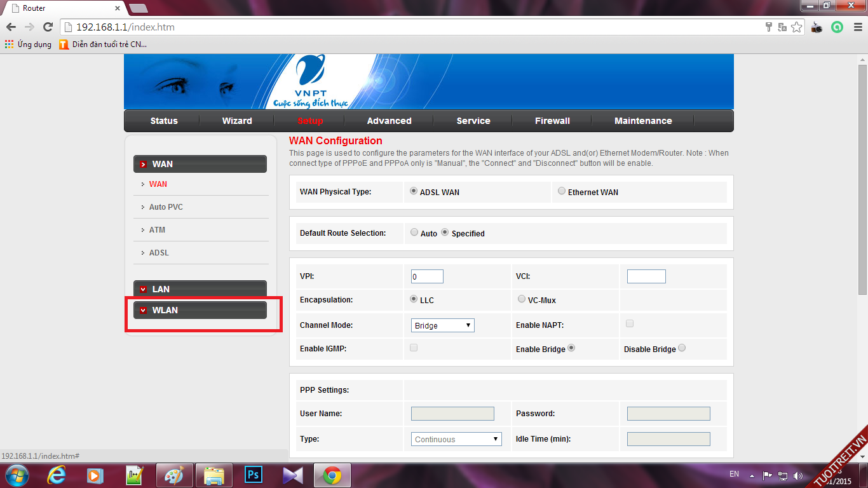
Task: Open the Auto PVC sidebar link
Action: 166,207
